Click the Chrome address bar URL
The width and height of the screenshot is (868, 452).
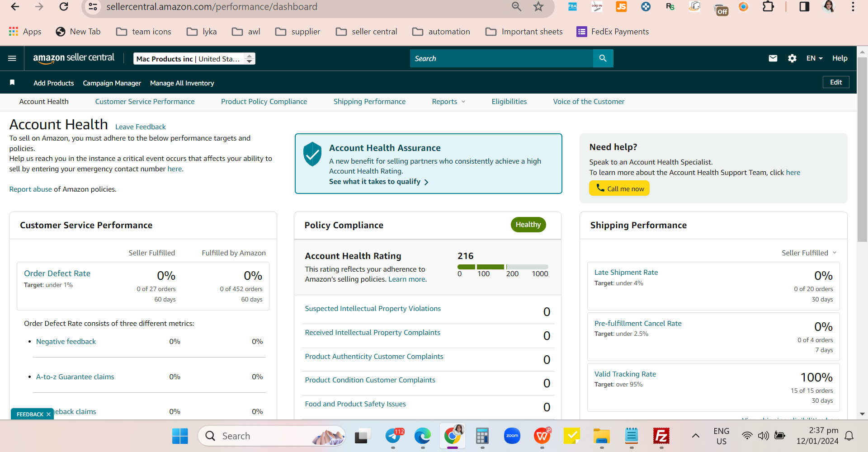(212, 7)
